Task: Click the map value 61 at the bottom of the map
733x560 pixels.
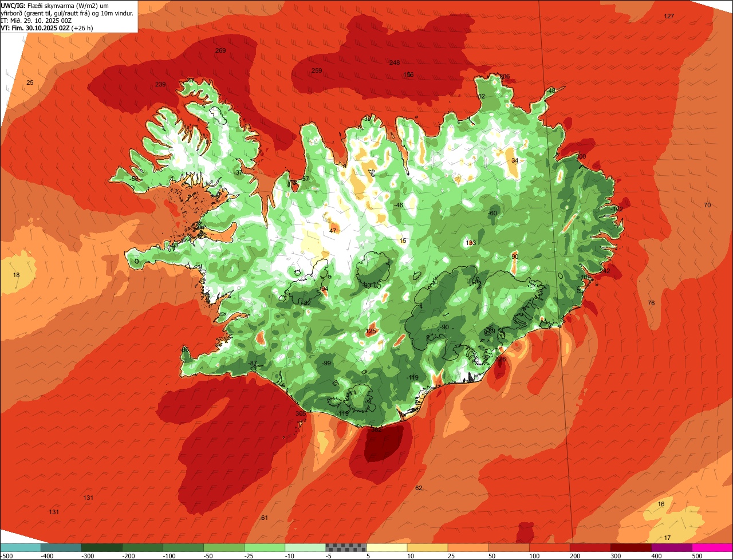Action: [265, 518]
